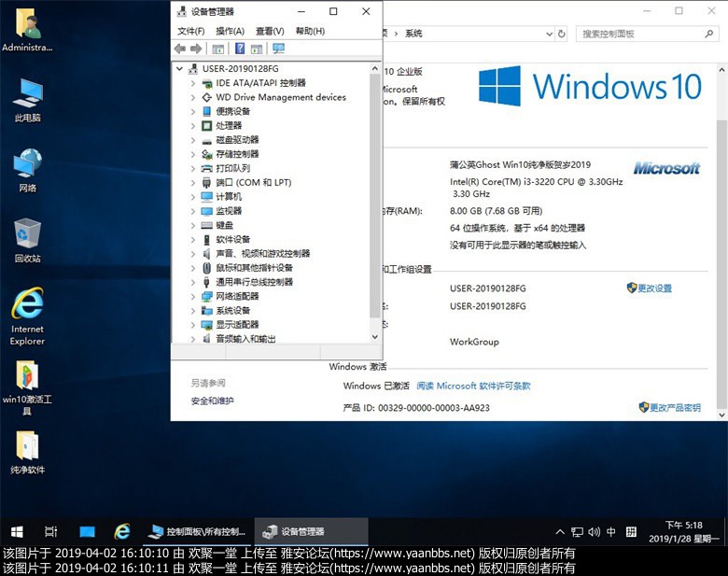This screenshot has width=728, height=576.
Task: Expand the 磁盘驱动器 category
Action: (193, 140)
